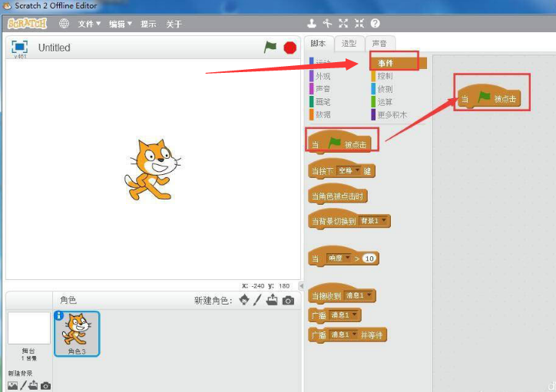Click the red stop button
Viewport: 556px width, 392px height.
(290, 48)
